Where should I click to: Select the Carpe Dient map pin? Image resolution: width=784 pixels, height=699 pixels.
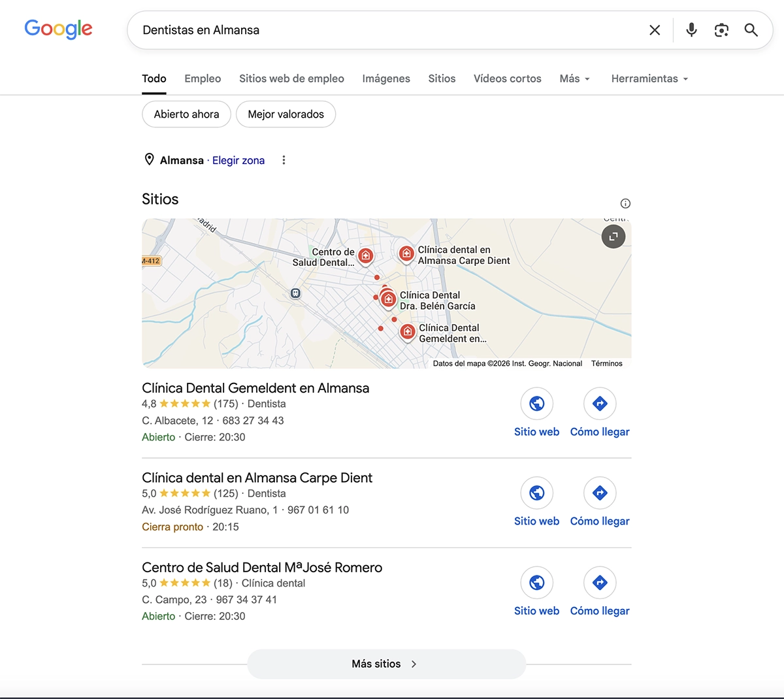[406, 253]
